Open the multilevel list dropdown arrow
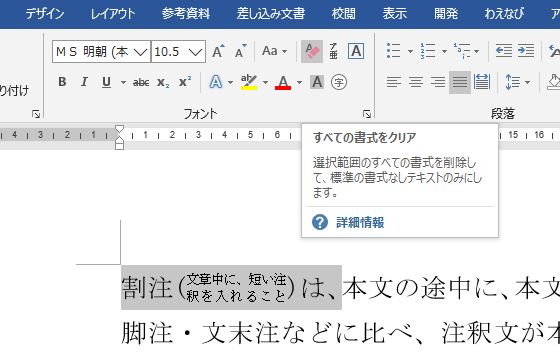Screen dimensions: 560x361 click(476, 51)
